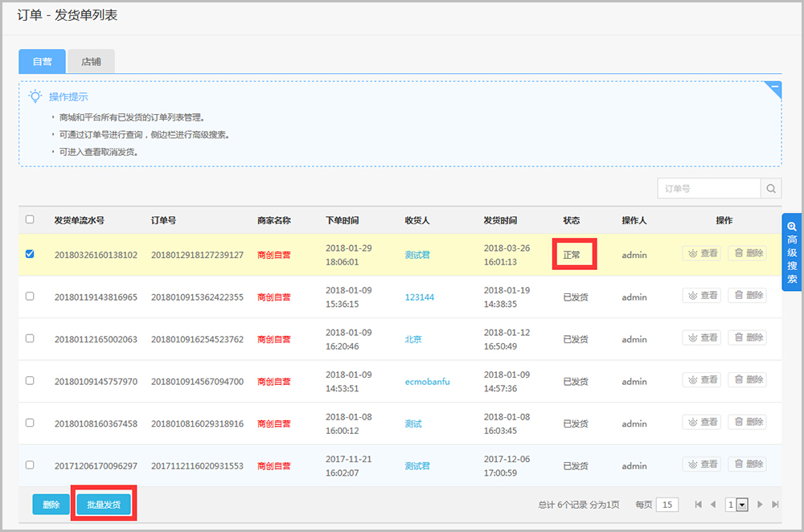The width and height of the screenshot is (804, 532).
Task: Open consignee link 测试
Action: coord(413,424)
